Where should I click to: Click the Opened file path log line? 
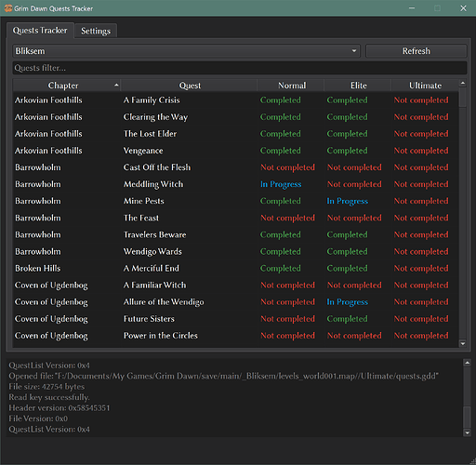pos(223,377)
